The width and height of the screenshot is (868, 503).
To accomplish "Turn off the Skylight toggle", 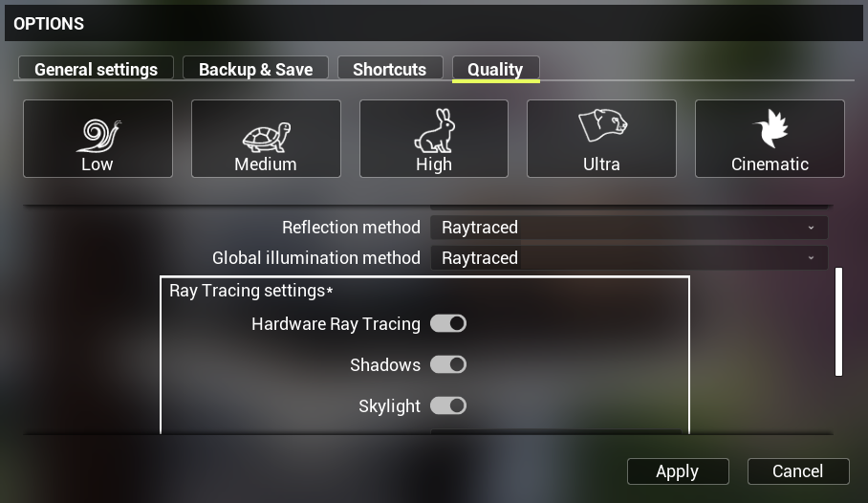I will click(448, 406).
